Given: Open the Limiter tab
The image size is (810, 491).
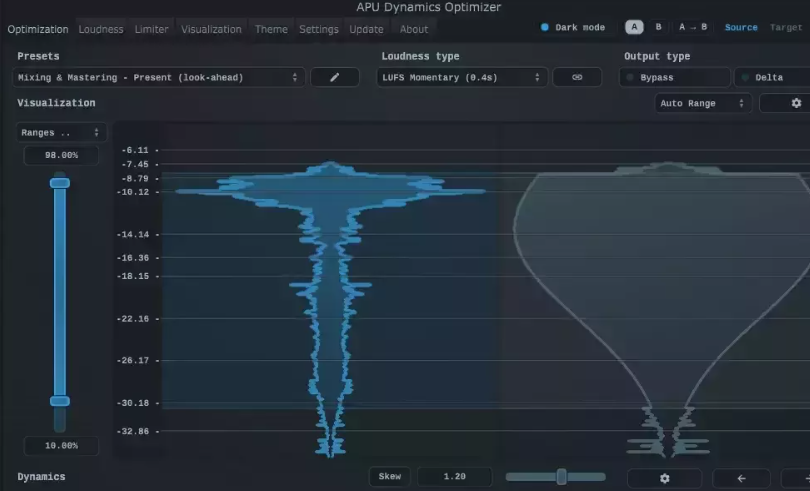Looking at the screenshot, I should [x=152, y=29].
